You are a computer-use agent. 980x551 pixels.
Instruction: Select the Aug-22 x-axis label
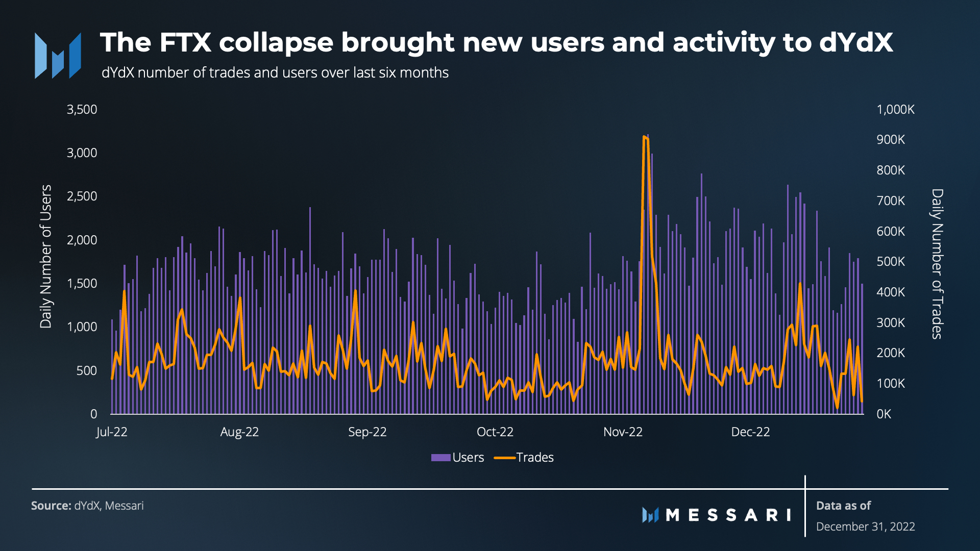(239, 432)
